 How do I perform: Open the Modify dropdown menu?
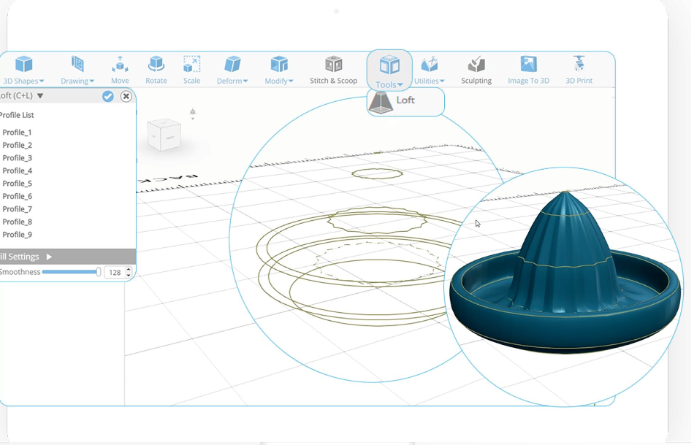pyautogui.click(x=279, y=70)
